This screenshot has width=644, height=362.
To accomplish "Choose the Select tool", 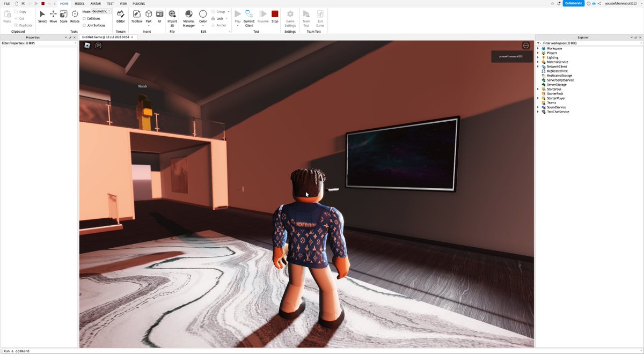I will pos(42,16).
